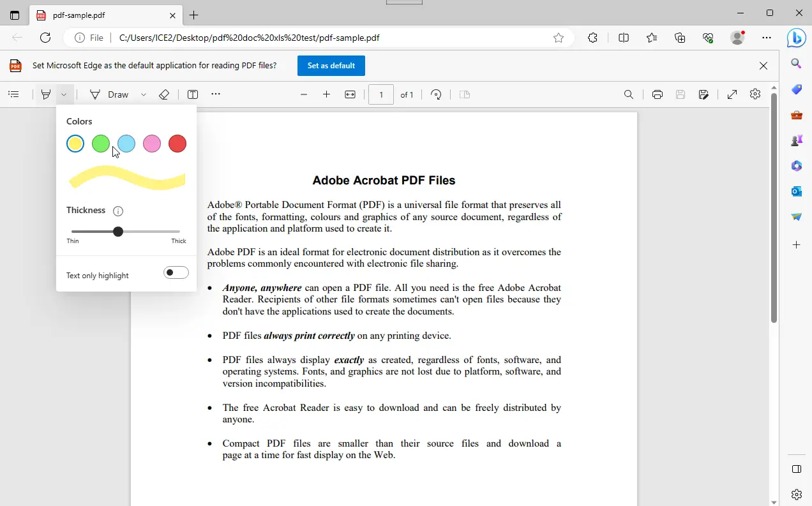Open the Collections panel
Screen dimensions: 812x506
click(x=680, y=38)
